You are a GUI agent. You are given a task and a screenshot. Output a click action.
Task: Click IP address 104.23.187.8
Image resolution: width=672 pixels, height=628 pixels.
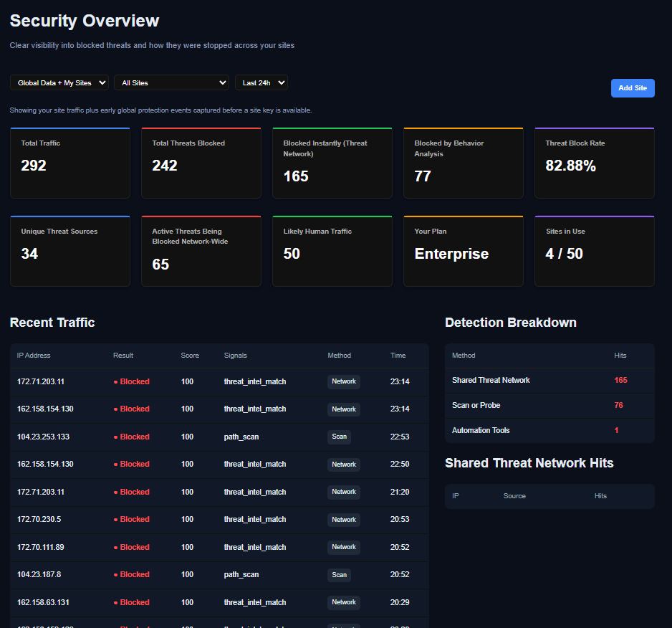(39, 574)
